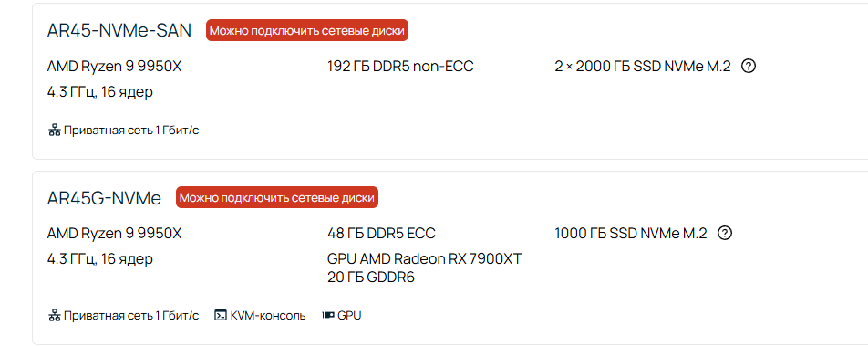Image resolution: width=868 pixels, height=346 pixels.
Task: Click the GPU card icon
Action: [x=328, y=316]
